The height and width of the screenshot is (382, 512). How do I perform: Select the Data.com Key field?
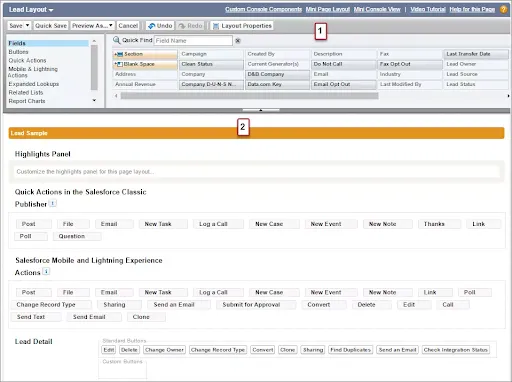pos(278,84)
